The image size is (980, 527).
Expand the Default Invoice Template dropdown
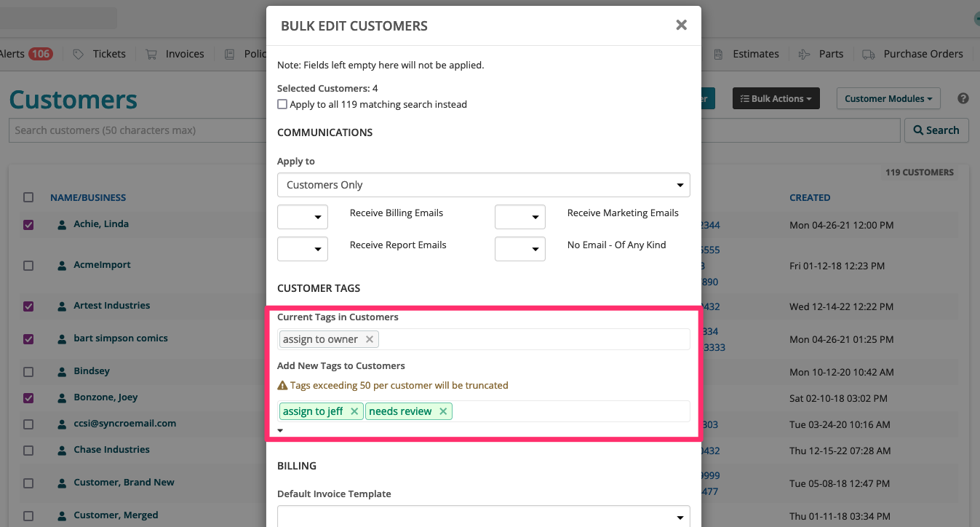point(483,517)
